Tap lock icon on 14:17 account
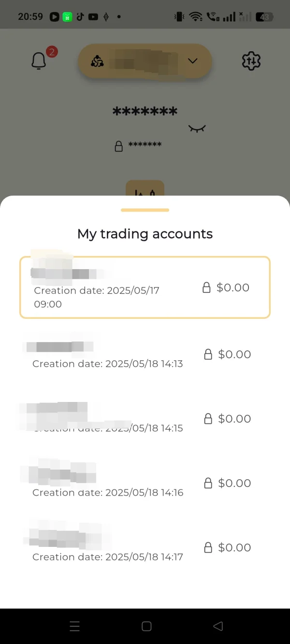Viewport: 290px width, 644px height. tap(208, 547)
